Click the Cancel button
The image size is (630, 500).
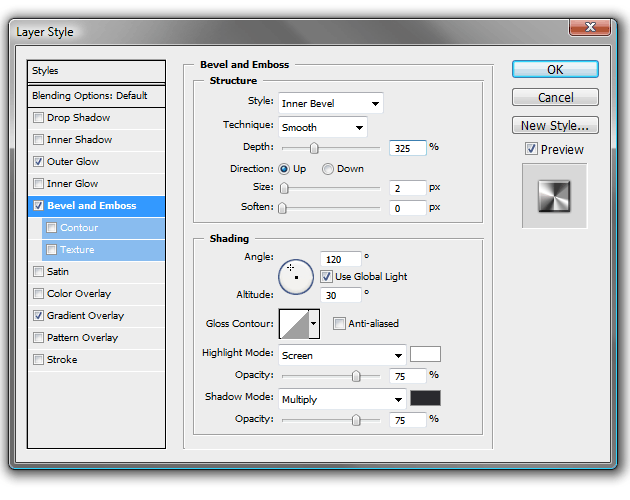click(555, 97)
